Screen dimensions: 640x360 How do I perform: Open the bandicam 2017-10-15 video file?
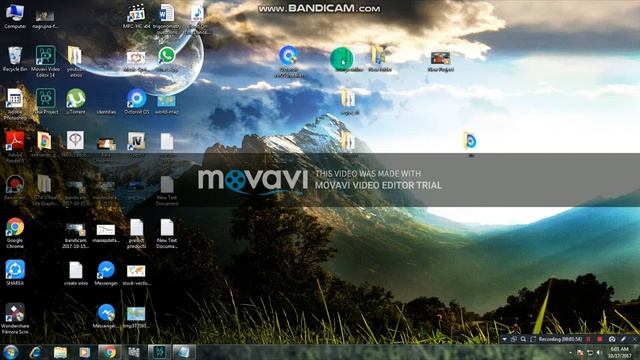click(76, 235)
